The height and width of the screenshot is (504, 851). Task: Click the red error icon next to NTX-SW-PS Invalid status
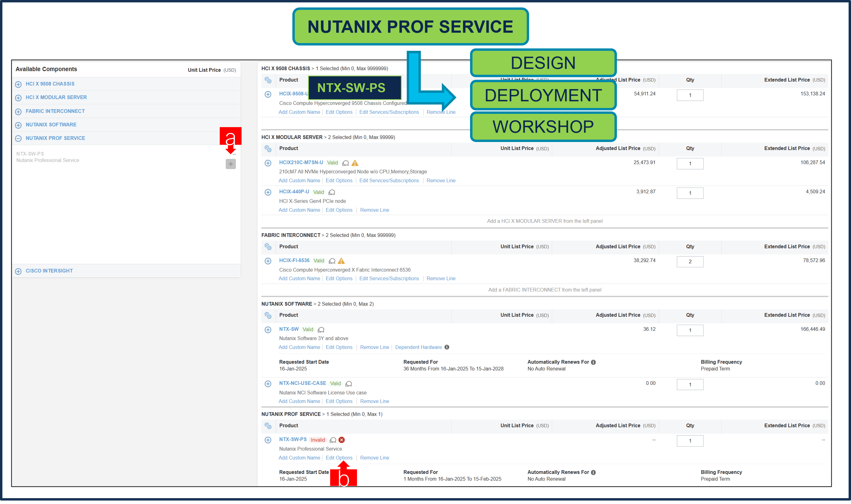(x=342, y=440)
